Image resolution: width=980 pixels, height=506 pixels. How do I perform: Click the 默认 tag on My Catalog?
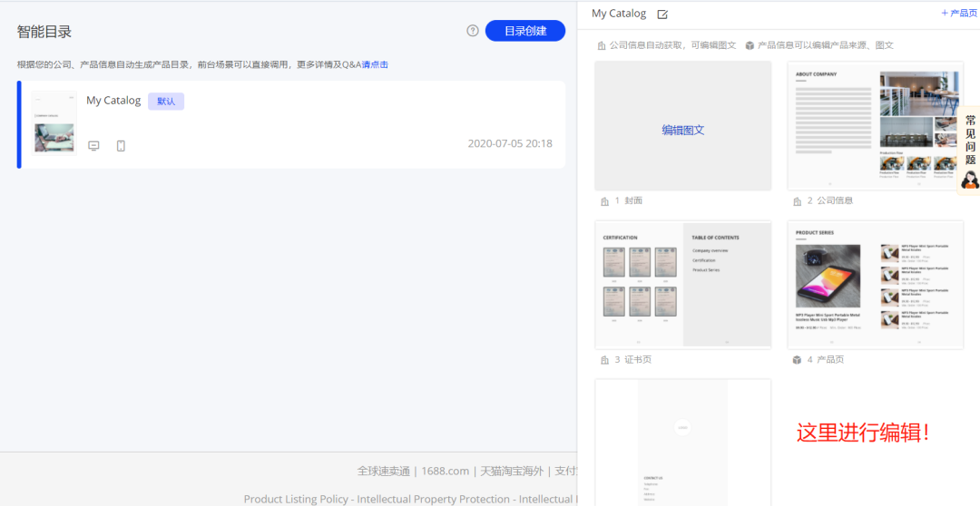pyautogui.click(x=166, y=102)
